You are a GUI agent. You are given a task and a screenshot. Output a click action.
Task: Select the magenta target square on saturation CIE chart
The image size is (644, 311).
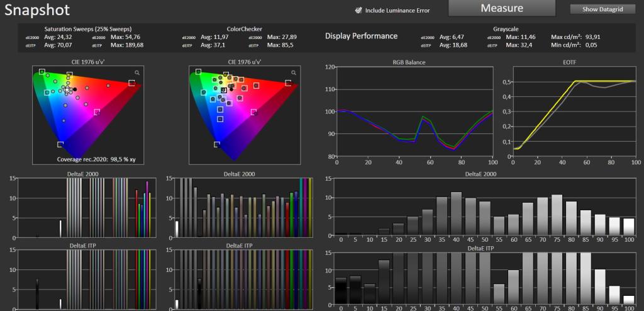[x=97, y=112]
